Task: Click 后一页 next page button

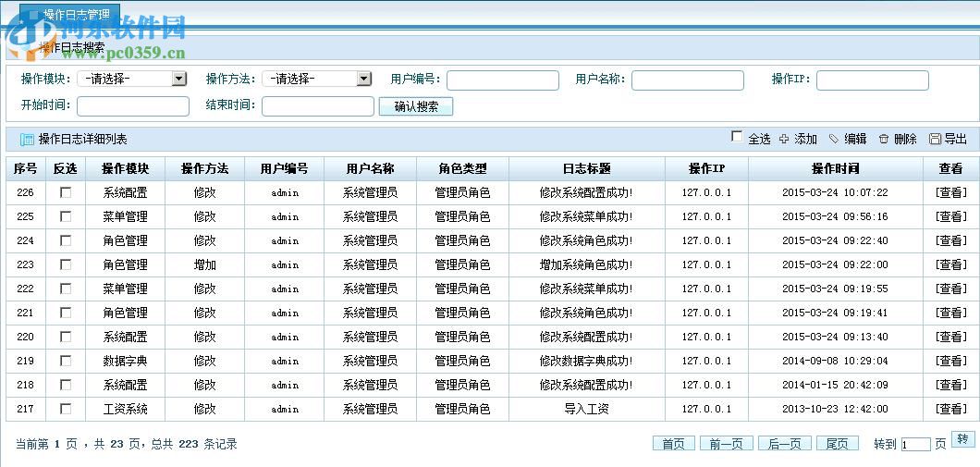Action: click(x=784, y=444)
